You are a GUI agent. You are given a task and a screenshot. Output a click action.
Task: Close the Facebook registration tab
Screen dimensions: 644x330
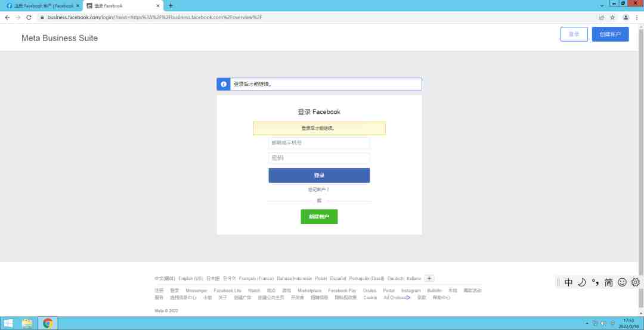coord(78,6)
